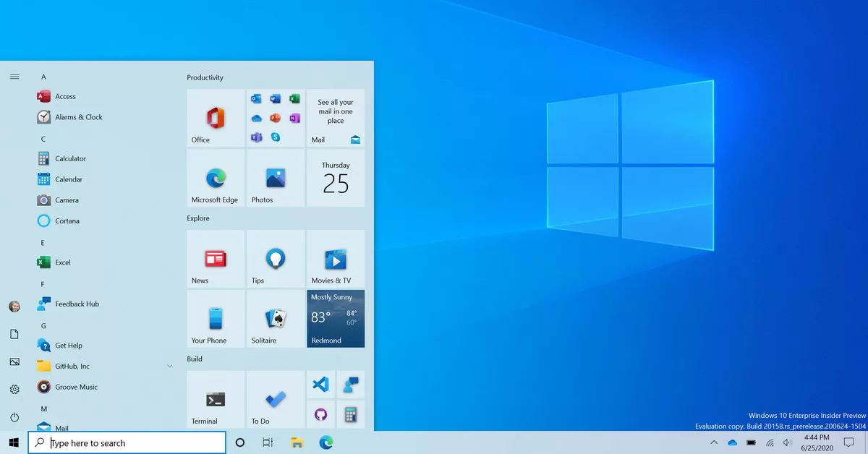Open Word icon in Office folder tile
The height and width of the screenshot is (454, 868).
click(276, 99)
